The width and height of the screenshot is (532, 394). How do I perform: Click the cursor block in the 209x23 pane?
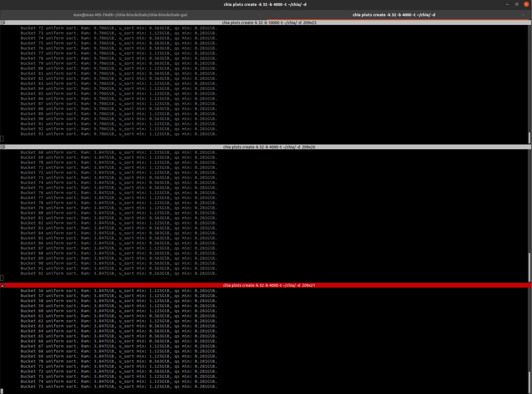(x=2, y=139)
